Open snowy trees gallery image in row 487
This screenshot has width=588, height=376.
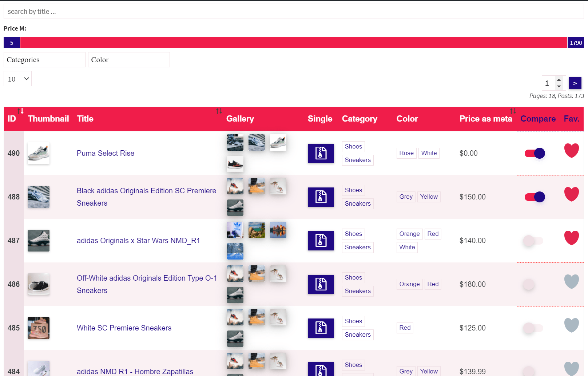point(235,251)
